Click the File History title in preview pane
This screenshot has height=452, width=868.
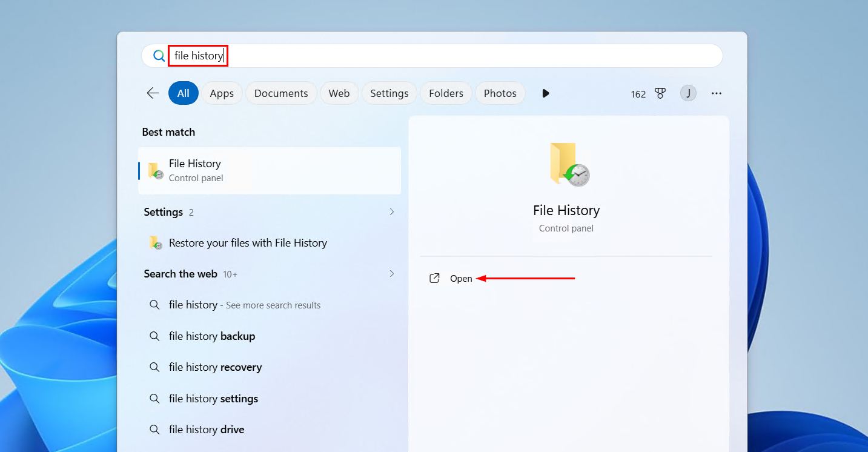click(566, 210)
